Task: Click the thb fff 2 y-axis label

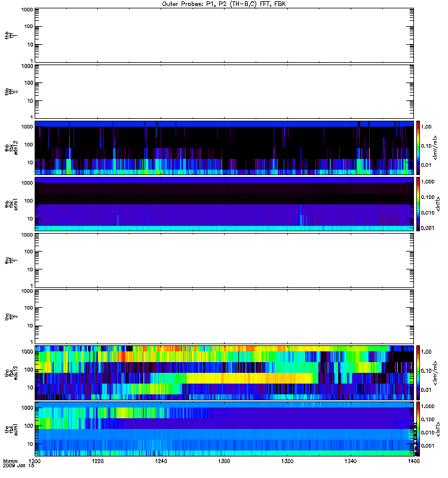Action: [x=10, y=91]
